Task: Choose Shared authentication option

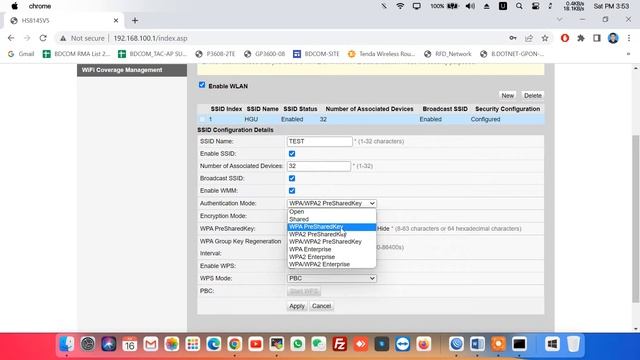Action: click(332, 219)
